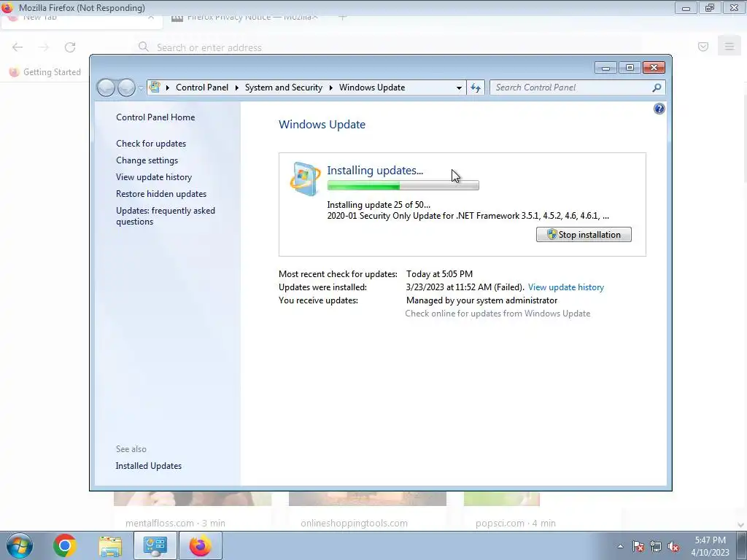Go forward with the Control Panel forward arrow

click(126, 87)
